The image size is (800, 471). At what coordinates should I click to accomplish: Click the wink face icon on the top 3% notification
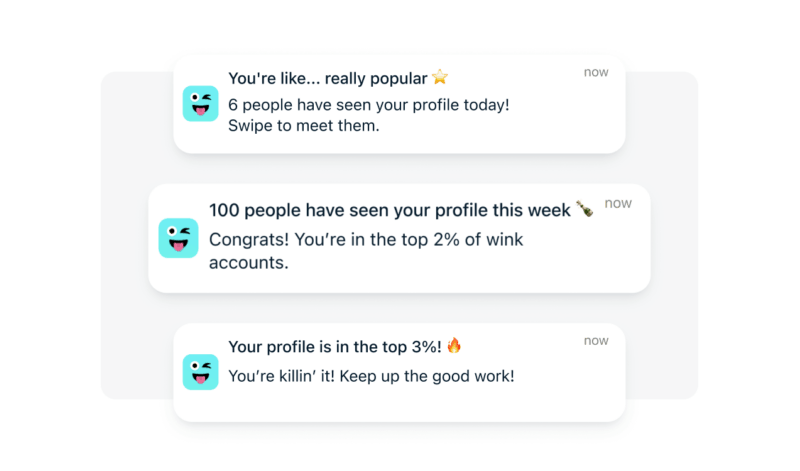(200, 372)
